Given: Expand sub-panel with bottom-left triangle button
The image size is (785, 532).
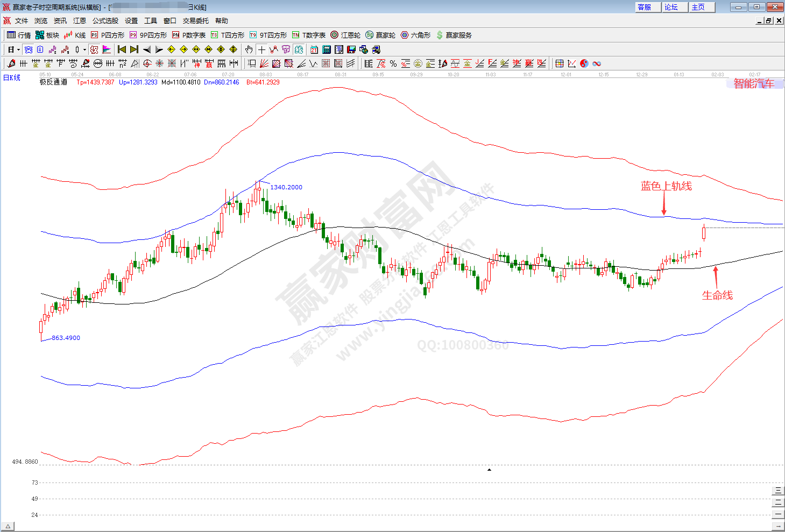Looking at the screenshot, I should [8, 526].
